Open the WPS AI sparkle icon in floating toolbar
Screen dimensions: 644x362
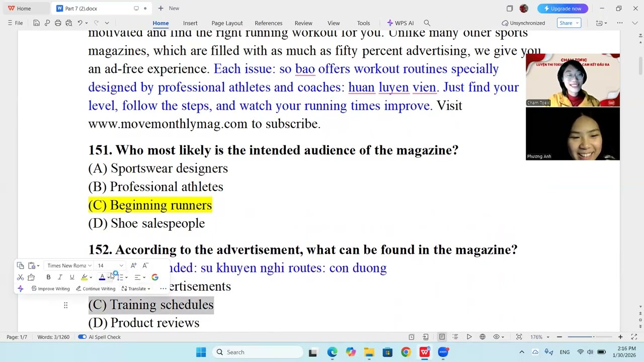pos(20,289)
